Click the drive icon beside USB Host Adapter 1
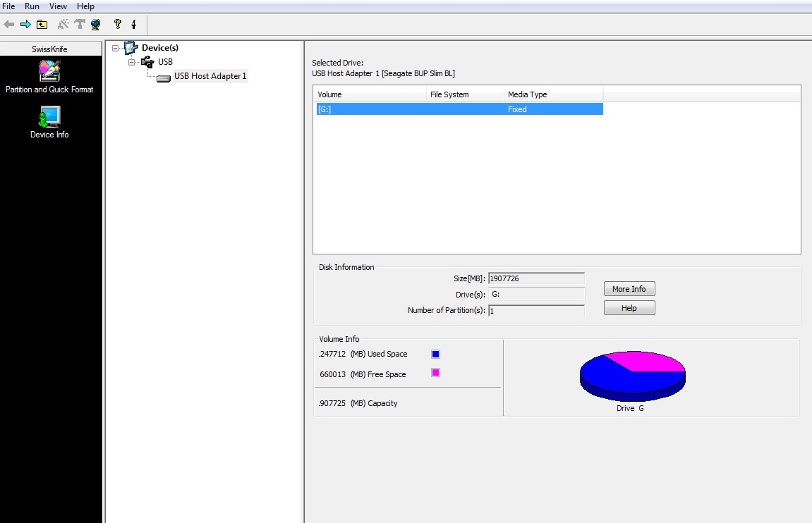The image size is (812, 523). coord(164,78)
